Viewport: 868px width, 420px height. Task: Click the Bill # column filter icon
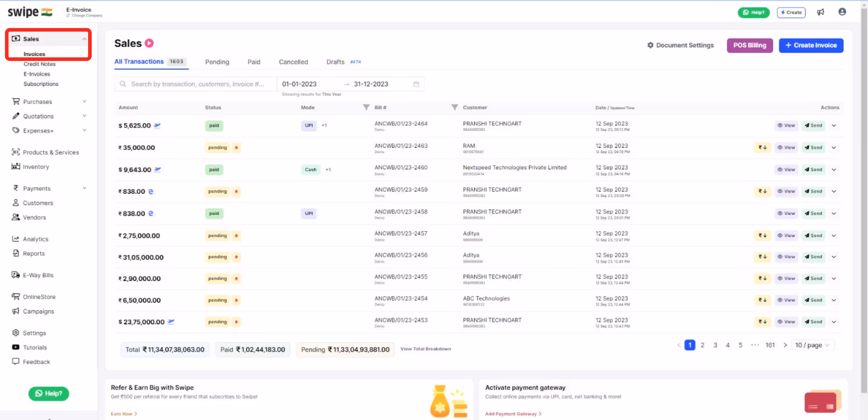click(x=455, y=107)
